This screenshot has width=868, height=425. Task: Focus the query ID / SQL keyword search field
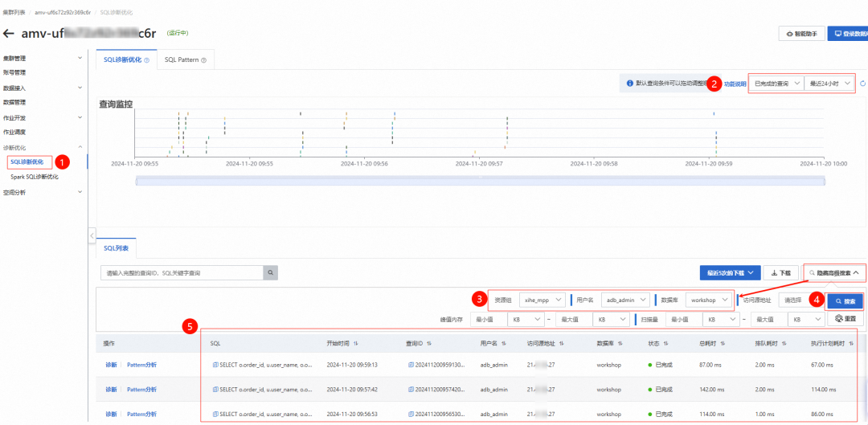tap(182, 273)
